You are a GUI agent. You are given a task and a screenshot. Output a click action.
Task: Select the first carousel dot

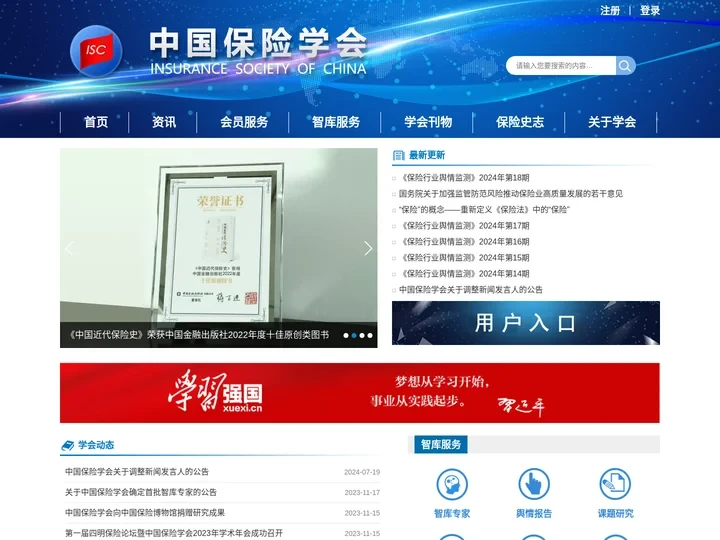(346, 336)
